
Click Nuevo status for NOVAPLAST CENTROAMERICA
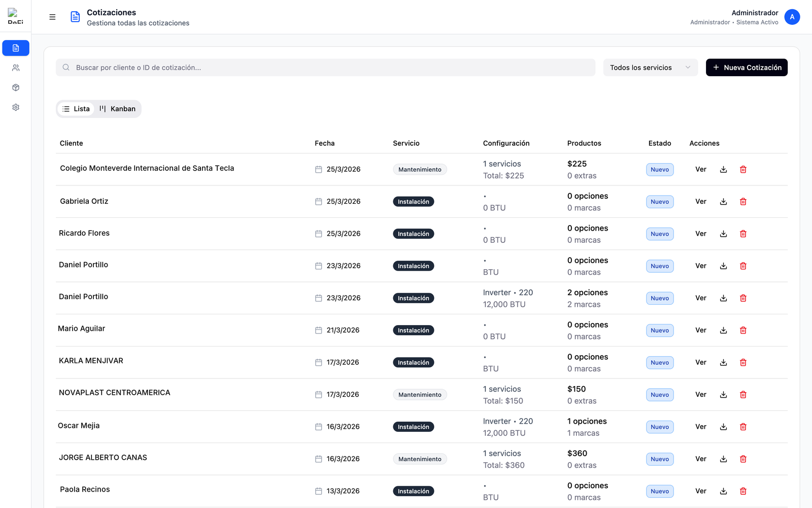coord(660,395)
